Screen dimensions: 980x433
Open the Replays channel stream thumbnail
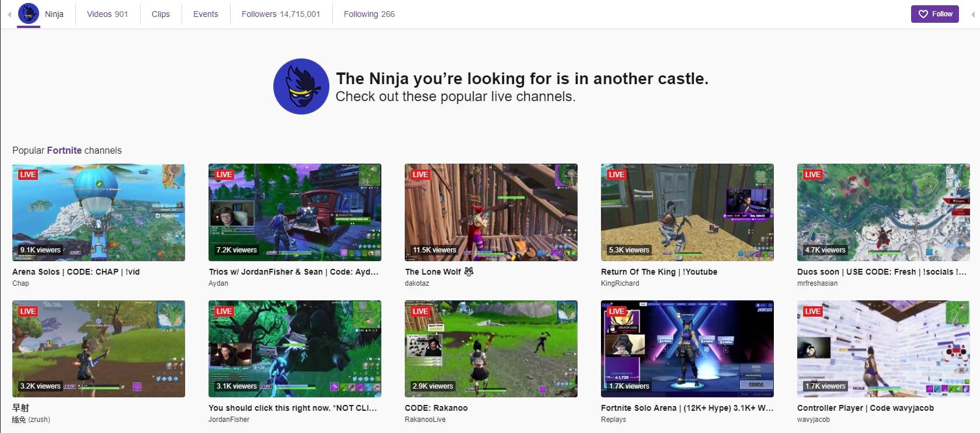(687, 349)
